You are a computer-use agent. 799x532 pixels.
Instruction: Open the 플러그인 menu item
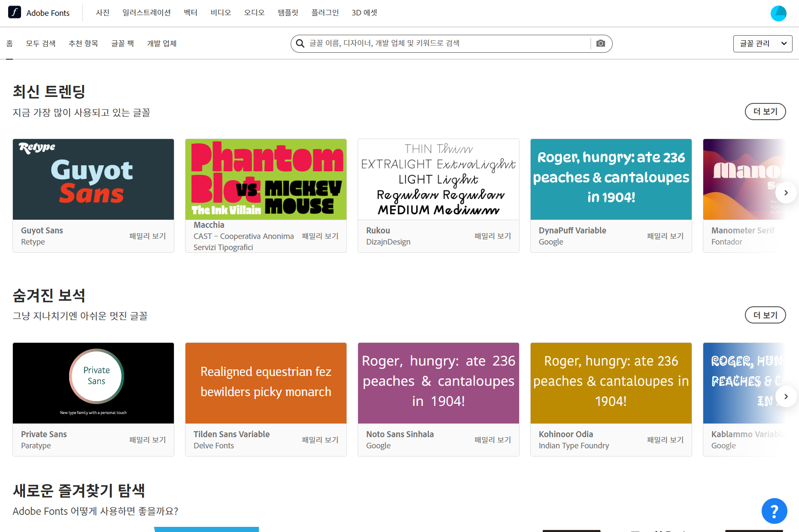(x=325, y=13)
